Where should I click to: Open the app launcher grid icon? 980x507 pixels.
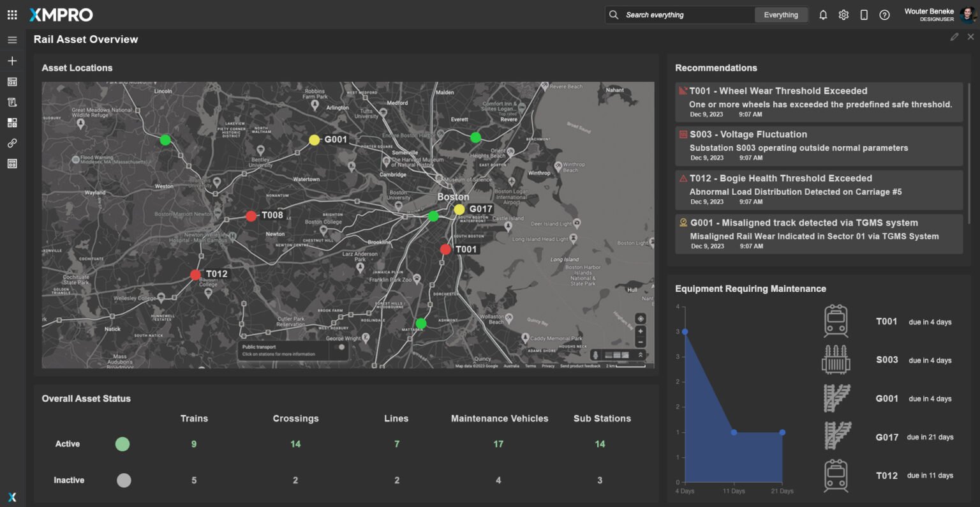tap(12, 15)
